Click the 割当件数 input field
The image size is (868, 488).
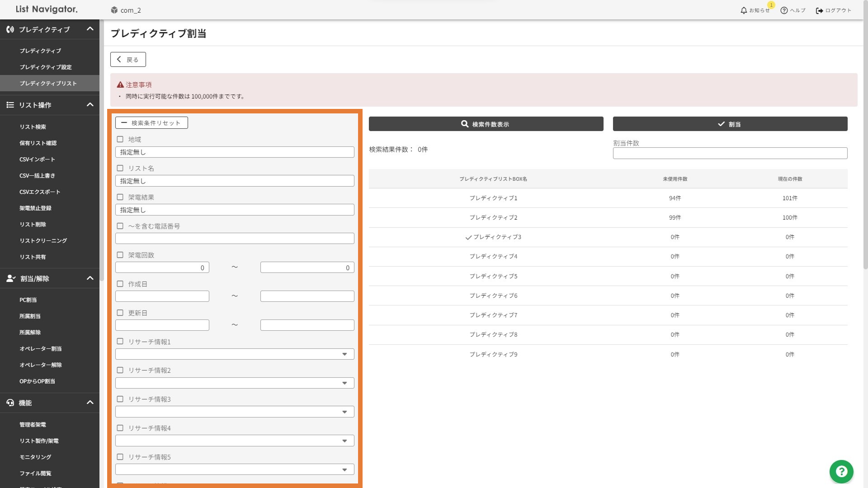[730, 153]
